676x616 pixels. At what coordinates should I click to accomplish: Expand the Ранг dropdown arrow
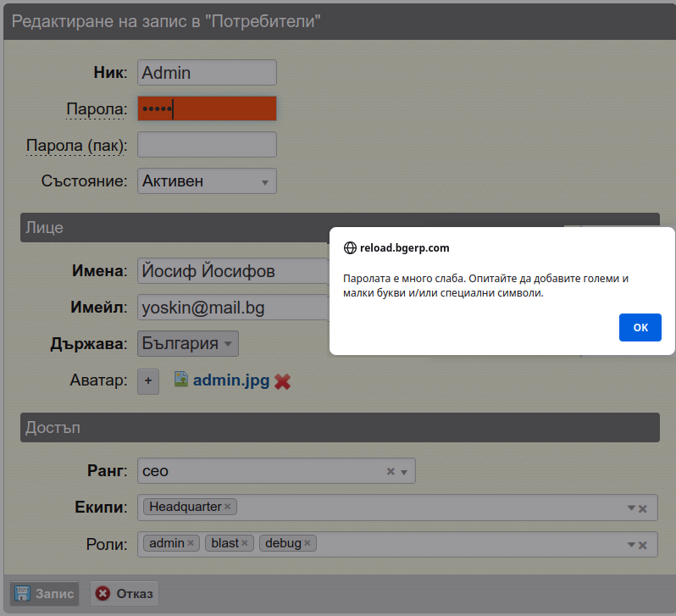pos(404,472)
